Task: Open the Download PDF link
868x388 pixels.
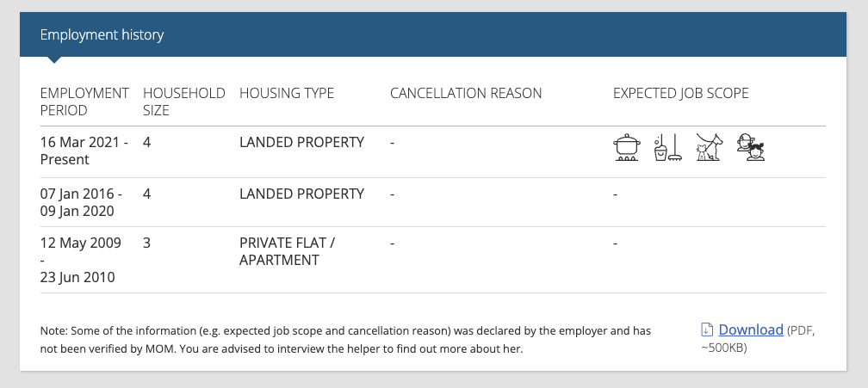Action: click(x=751, y=330)
